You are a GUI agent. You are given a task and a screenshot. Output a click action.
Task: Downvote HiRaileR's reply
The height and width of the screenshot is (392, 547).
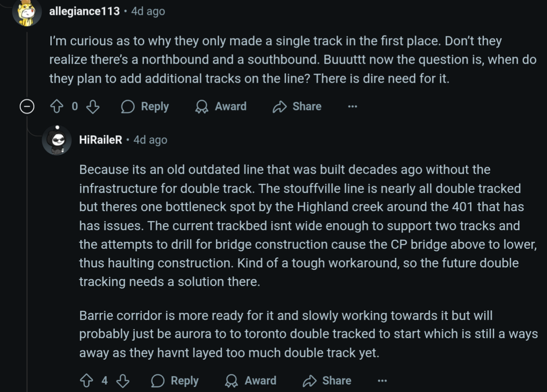pyautogui.click(x=124, y=380)
